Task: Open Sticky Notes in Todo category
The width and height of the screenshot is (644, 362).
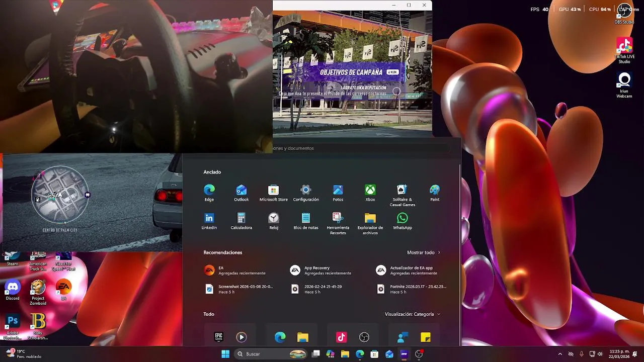Action: point(425,337)
